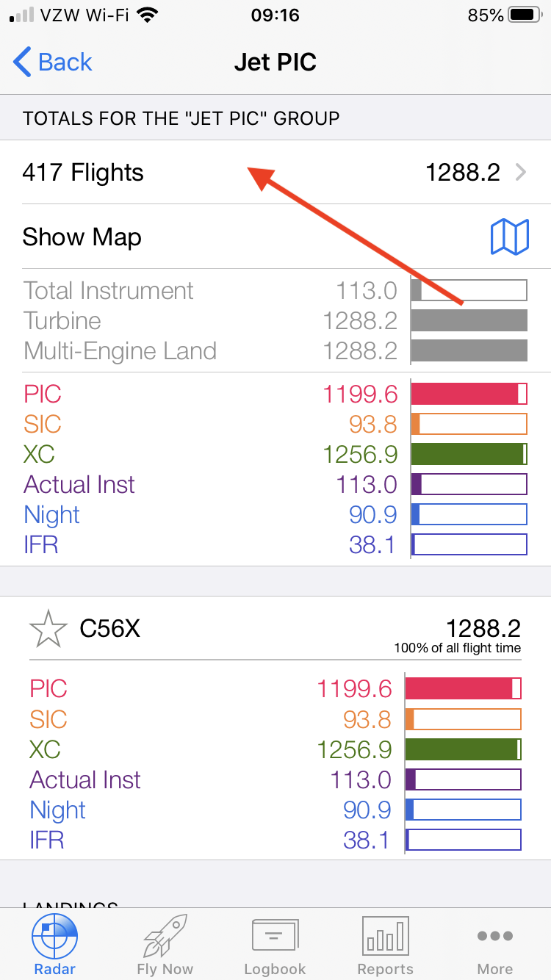Image resolution: width=551 pixels, height=980 pixels.
Task: Expand the 417 Flights chevron arrow
Action: 521,173
